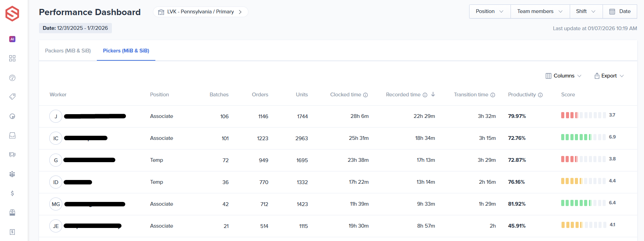This screenshot has height=241, width=644.
Task: Open the team people sidebar icon
Action: (12, 174)
